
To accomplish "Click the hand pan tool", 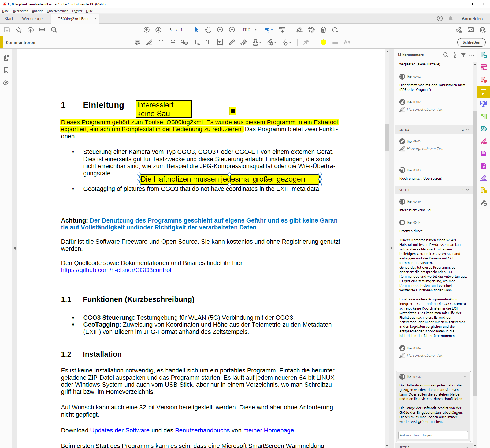I will click(208, 30).
